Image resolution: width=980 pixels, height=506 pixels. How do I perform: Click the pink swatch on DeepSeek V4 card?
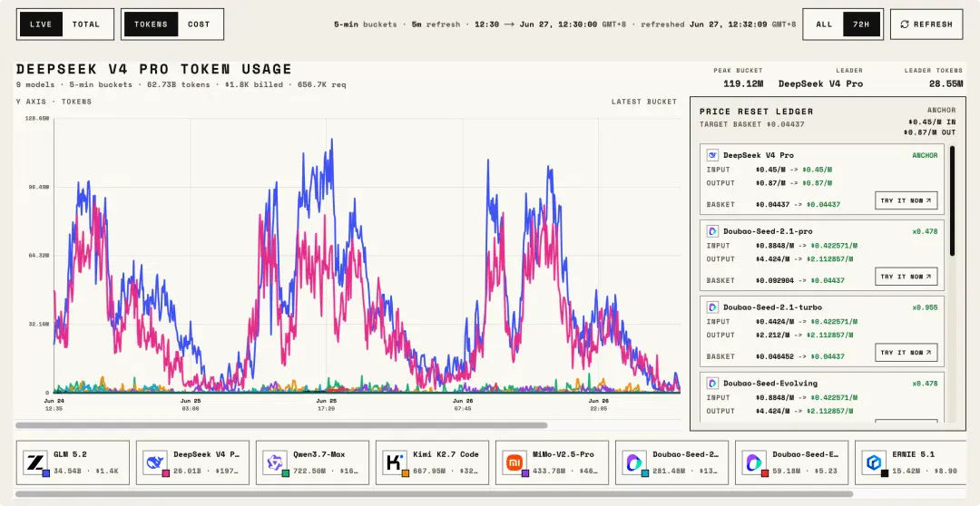pos(166,473)
